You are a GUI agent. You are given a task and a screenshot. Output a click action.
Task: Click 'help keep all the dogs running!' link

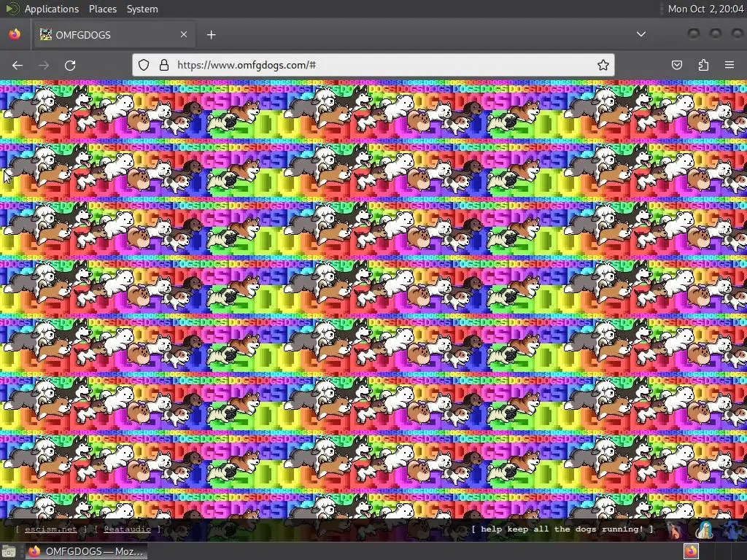point(562,529)
